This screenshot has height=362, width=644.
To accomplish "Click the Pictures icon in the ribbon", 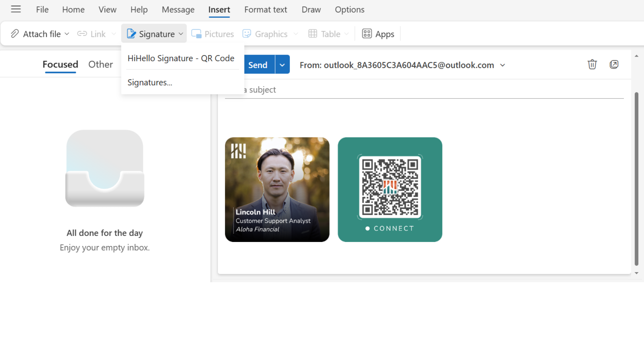I will 196,34.
